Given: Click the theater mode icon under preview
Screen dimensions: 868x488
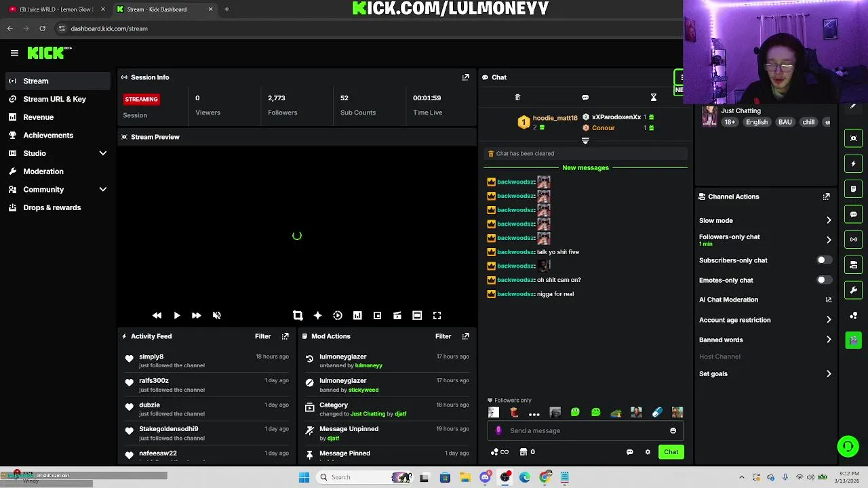Looking at the screenshot, I should [x=417, y=316].
